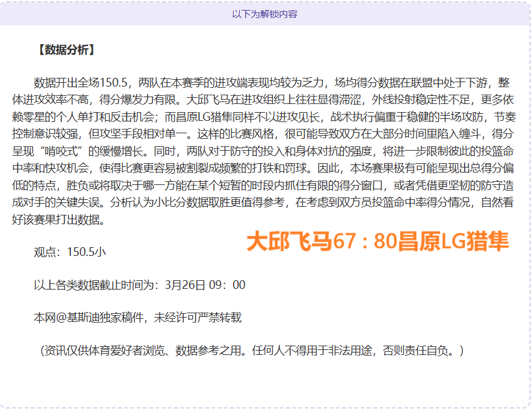Screen dimensions: 532x411
Task: Click the "以下为解锁内容" header banner
Action: pyautogui.click(x=265, y=14)
